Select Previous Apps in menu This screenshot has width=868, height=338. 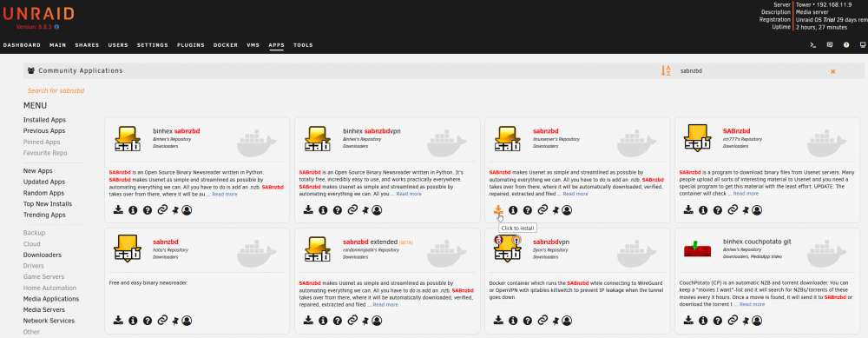(44, 130)
